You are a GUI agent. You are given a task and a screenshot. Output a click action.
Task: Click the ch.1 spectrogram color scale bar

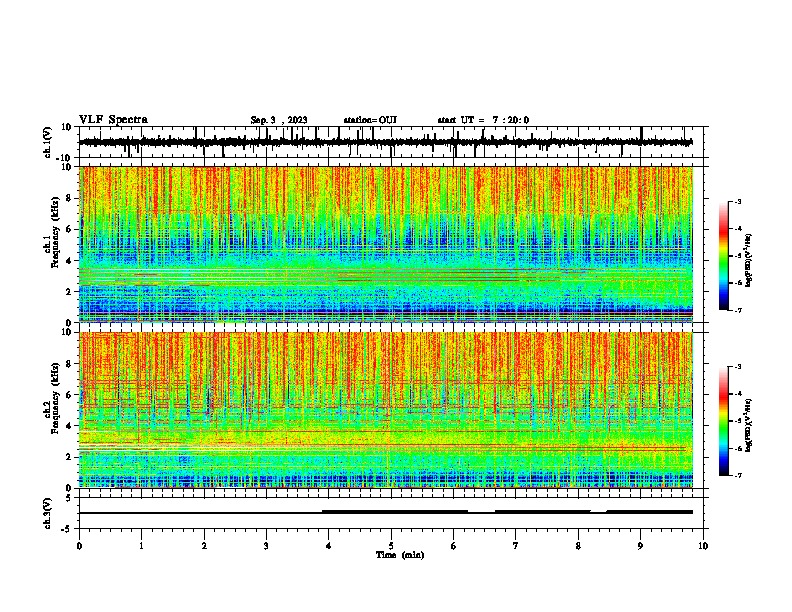point(724,256)
